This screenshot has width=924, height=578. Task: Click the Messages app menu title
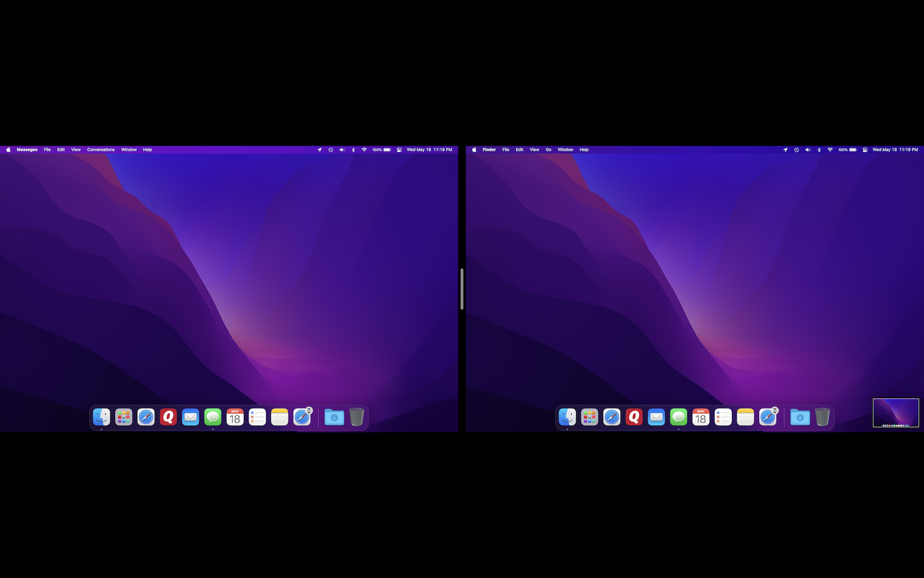click(x=27, y=150)
